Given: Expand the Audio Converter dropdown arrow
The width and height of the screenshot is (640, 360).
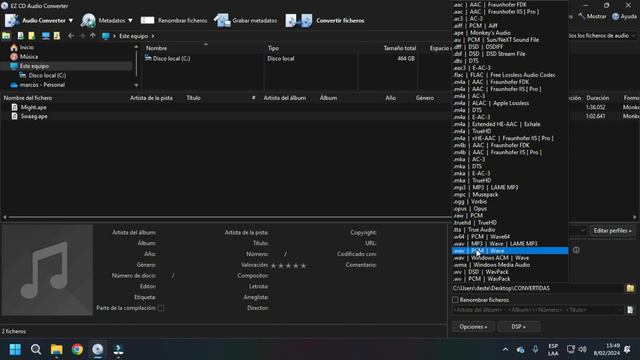Looking at the screenshot, I should point(71,20).
